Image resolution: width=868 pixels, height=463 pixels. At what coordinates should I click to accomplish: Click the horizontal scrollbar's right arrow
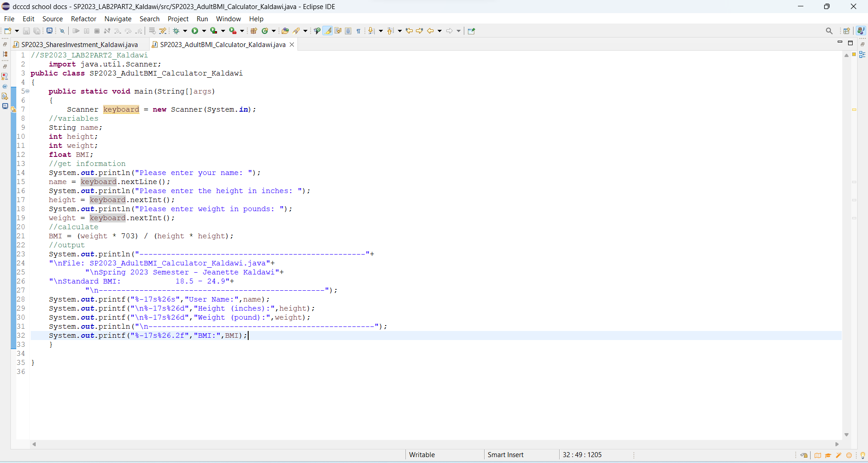837,444
